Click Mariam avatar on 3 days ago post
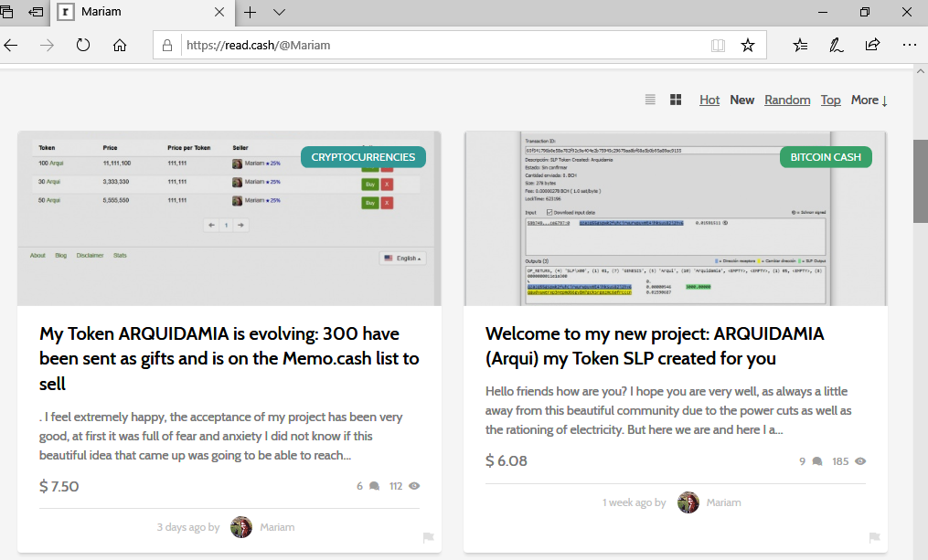The width and height of the screenshot is (928, 560). 240,527
